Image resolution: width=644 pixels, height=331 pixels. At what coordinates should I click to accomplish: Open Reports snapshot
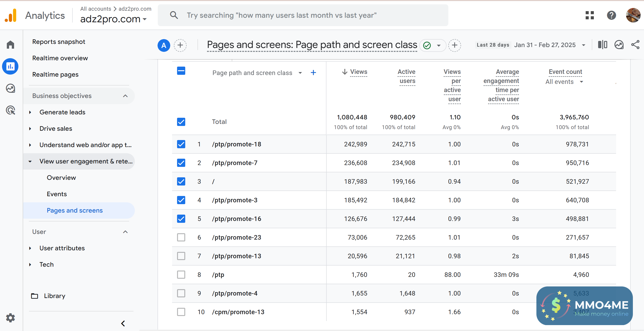coord(59,42)
